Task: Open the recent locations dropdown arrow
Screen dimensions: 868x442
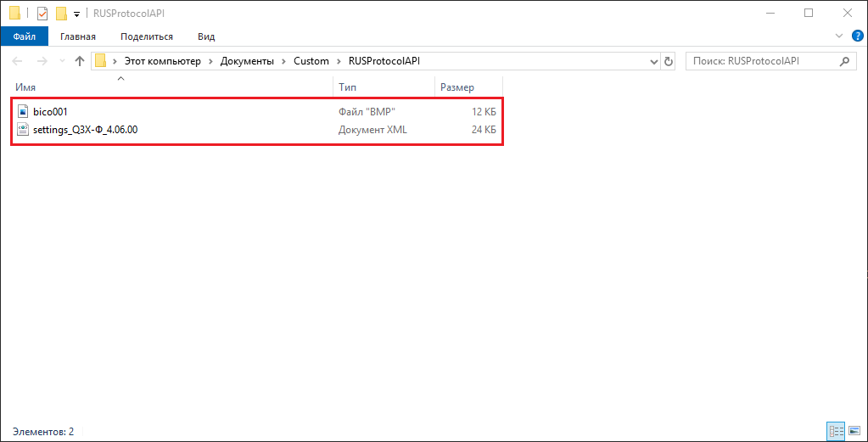Action: [61, 61]
